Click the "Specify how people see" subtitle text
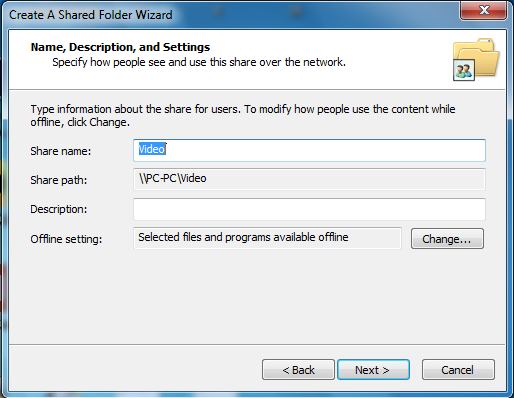 click(x=199, y=62)
